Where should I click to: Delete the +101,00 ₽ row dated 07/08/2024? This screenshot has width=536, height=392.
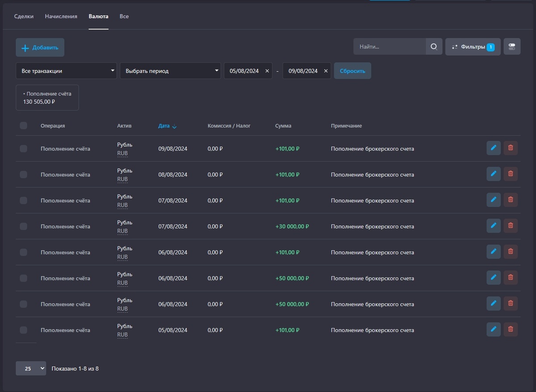coord(511,200)
